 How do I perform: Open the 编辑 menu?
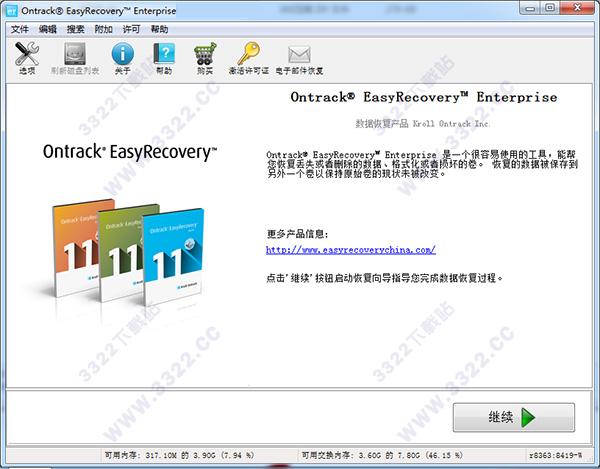[47, 29]
